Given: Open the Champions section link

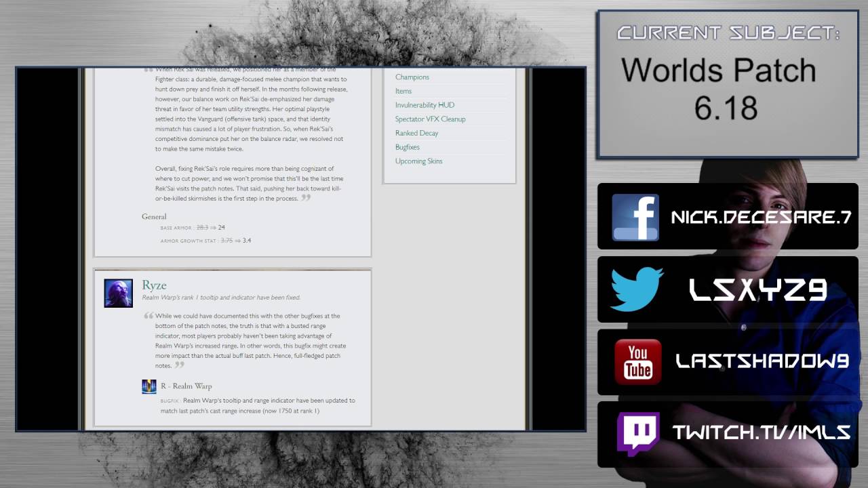Looking at the screenshot, I should [412, 77].
